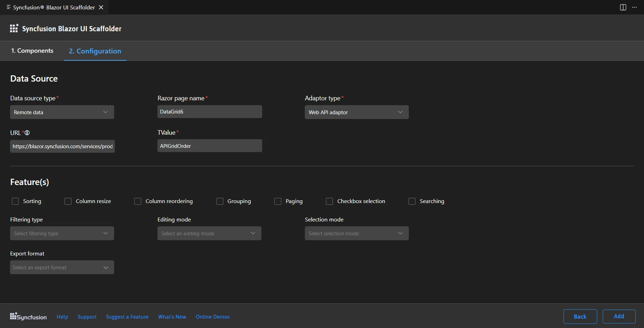This screenshot has height=328, width=644.
Task: Click the Razor page name input field
Action: pyautogui.click(x=209, y=112)
